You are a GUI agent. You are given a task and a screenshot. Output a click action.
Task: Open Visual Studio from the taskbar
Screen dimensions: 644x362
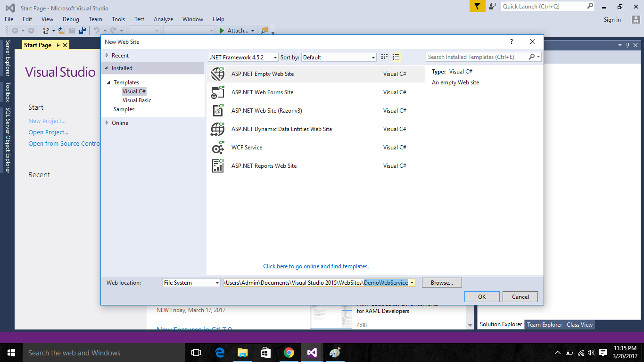[x=312, y=353]
